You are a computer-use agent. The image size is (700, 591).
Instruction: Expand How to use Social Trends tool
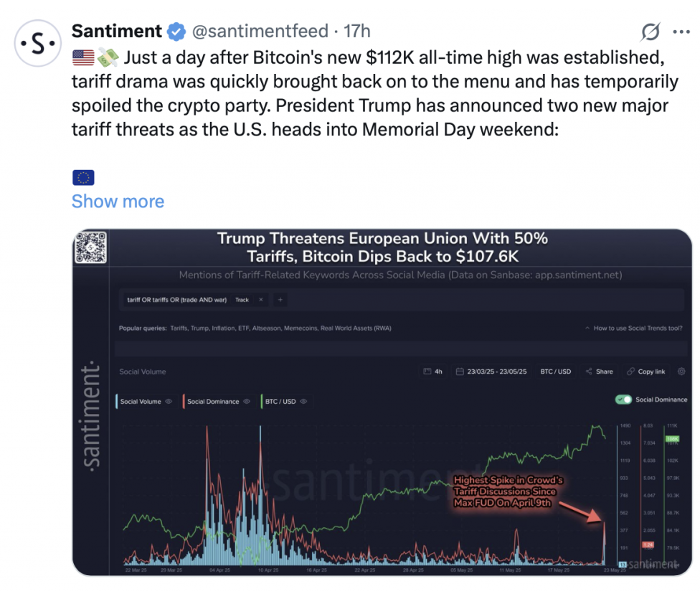coord(633,328)
